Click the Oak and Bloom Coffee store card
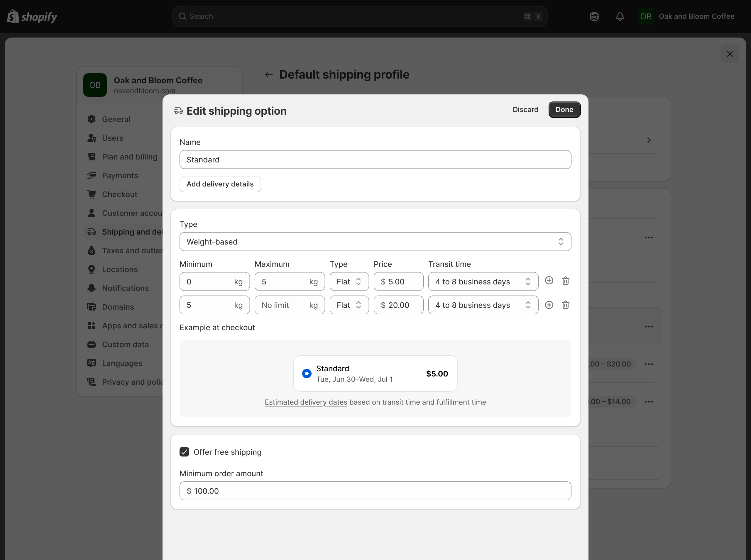The image size is (751, 560). coord(159,85)
